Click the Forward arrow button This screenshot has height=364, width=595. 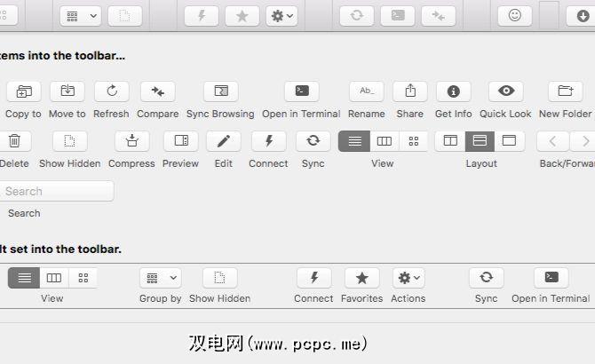pos(583,141)
